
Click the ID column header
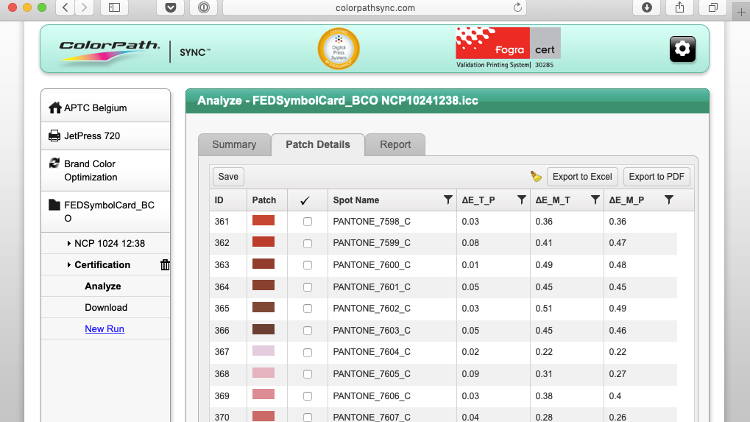coord(219,200)
